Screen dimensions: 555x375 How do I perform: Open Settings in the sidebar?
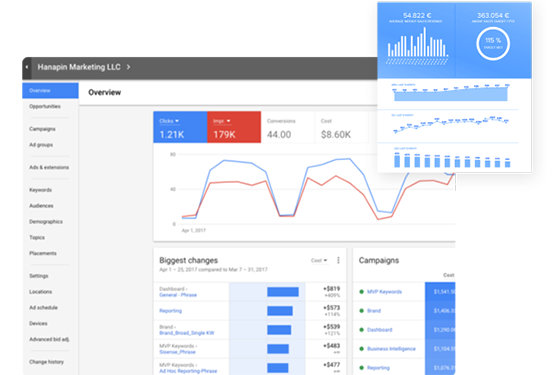[39, 276]
